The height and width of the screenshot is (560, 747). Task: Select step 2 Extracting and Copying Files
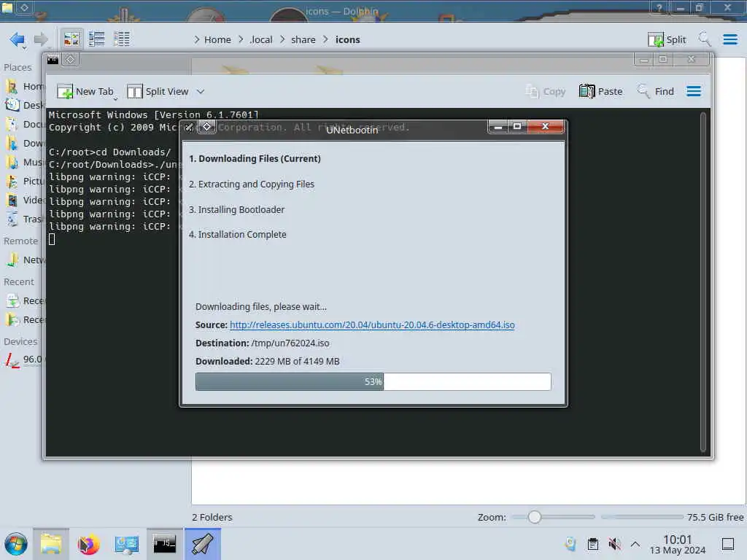[x=252, y=184]
